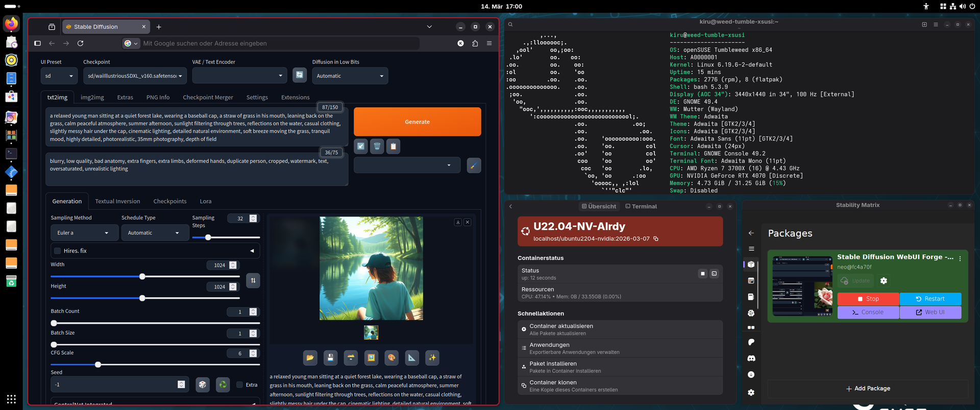Screen dimensions: 980x410
Task: Tick the Extra seed checkbox
Action: coord(240,384)
